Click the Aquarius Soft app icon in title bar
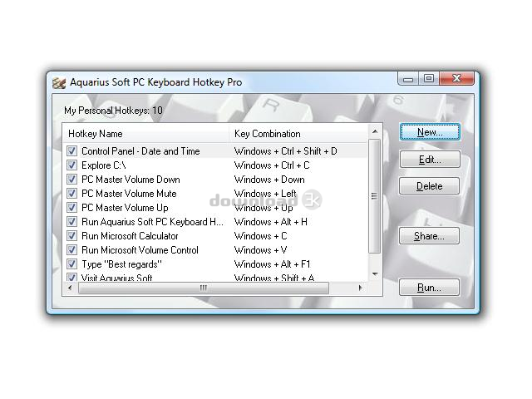532x399 pixels. pyautogui.click(x=59, y=83)
